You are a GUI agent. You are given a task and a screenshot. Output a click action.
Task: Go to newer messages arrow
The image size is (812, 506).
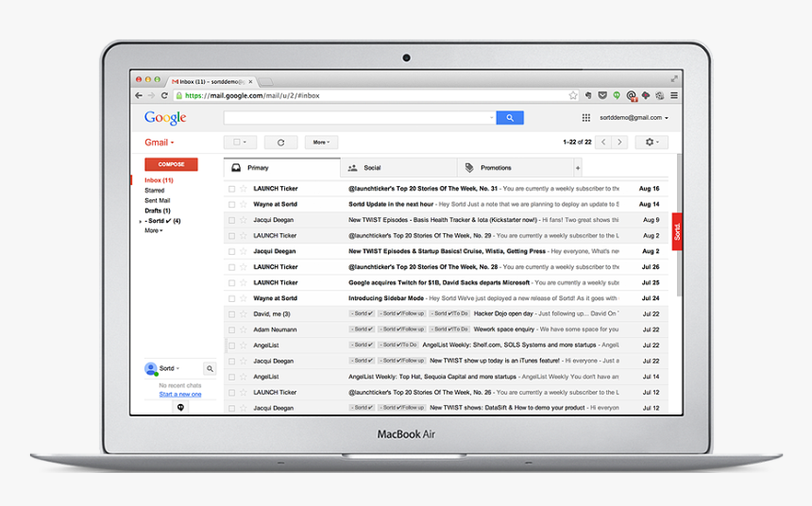coord(603,142)
